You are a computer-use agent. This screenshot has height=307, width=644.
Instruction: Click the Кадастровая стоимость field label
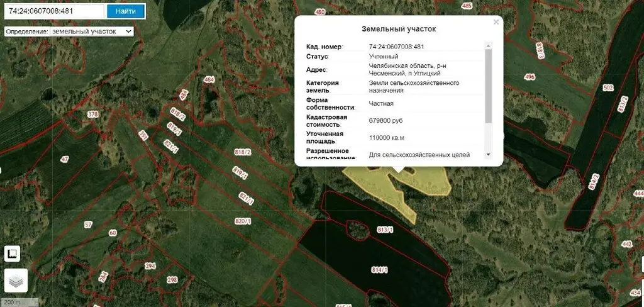click(326, 121)
